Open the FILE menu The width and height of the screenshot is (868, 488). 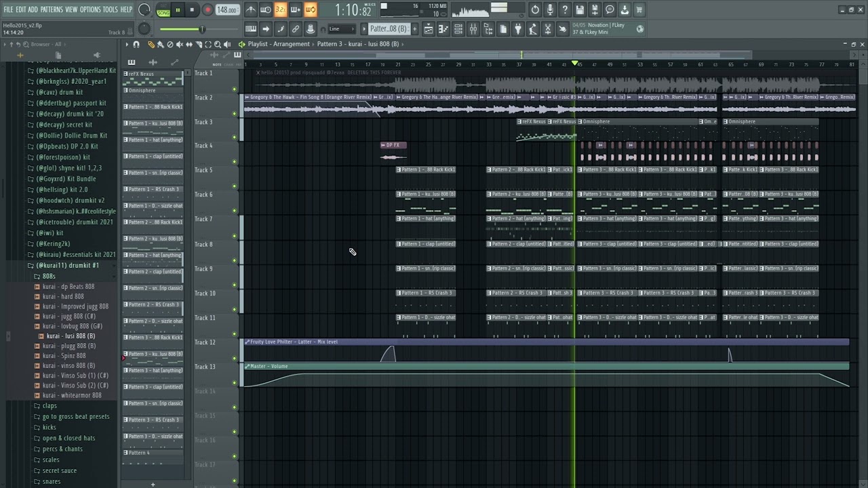pyautogui.click(x=8, y=9)
